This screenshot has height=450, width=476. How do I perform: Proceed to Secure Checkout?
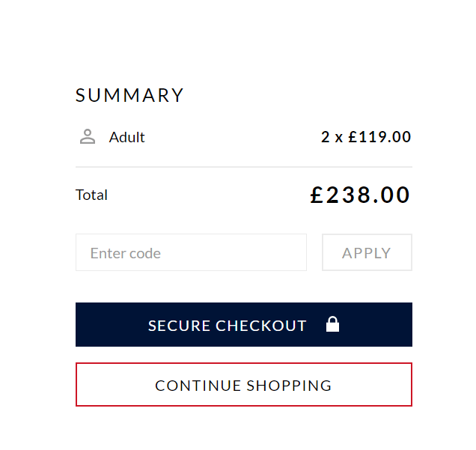tap(244, 325)
